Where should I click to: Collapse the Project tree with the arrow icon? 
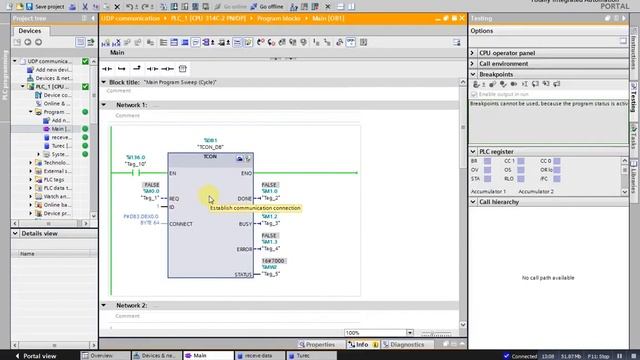(93, 18)
